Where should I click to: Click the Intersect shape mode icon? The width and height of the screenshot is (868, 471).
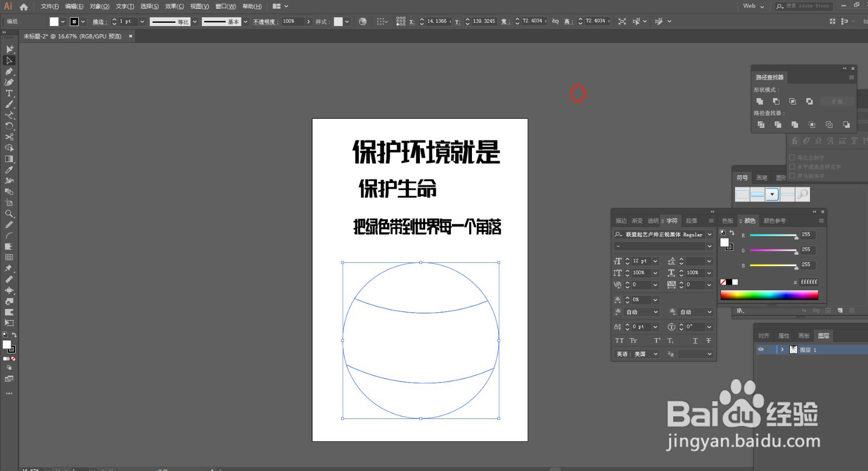[x=793, y=101]
